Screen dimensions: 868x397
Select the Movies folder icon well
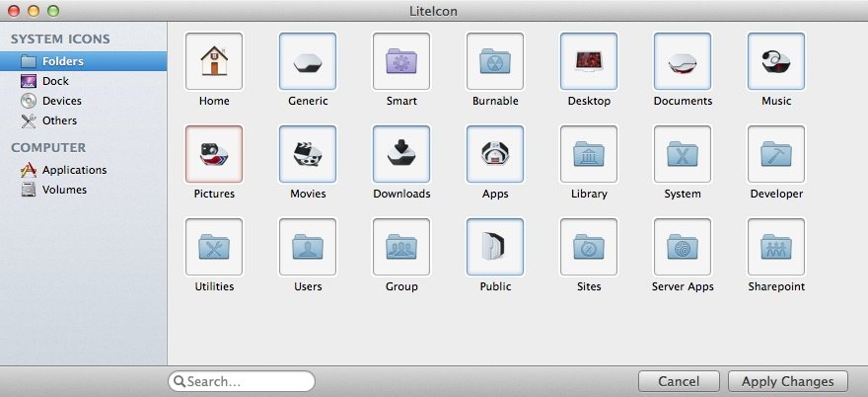[x=307, y=154]
